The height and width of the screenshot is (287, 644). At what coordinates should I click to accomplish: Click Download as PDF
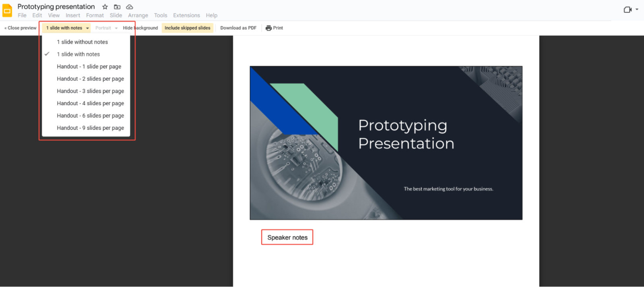(x=238, y=28)
